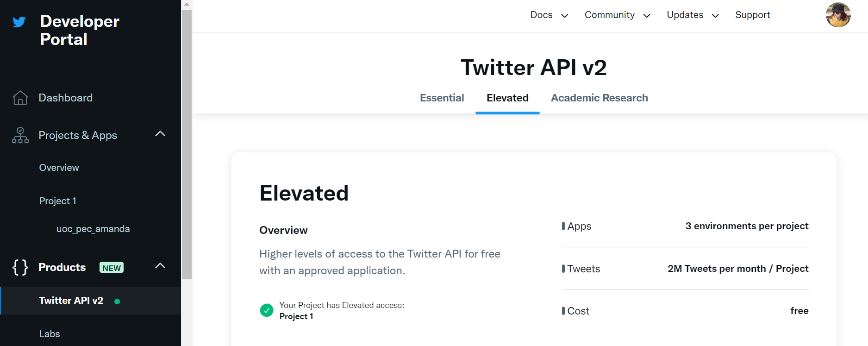Click the NEW badge next to Products
This screenshot has width=868, height=346.
click(112, 268)
